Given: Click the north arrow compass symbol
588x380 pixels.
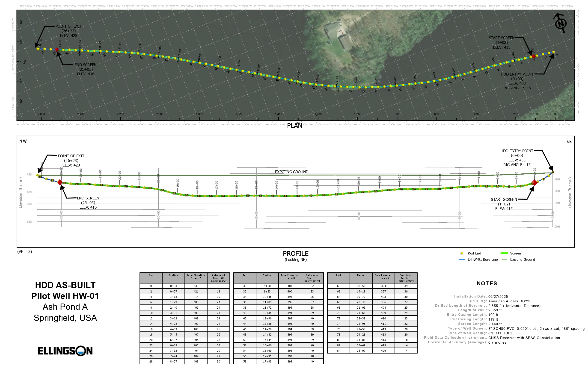Looking at the screenshot, I should (561, 24).
